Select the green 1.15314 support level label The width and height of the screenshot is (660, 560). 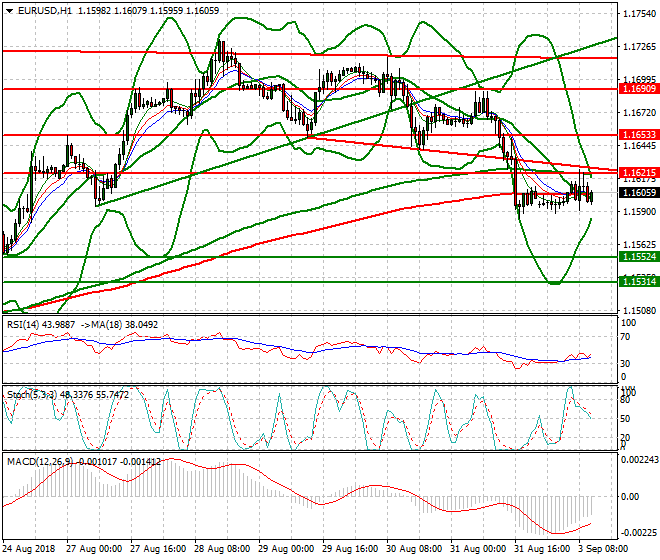(x=639, y=282)
